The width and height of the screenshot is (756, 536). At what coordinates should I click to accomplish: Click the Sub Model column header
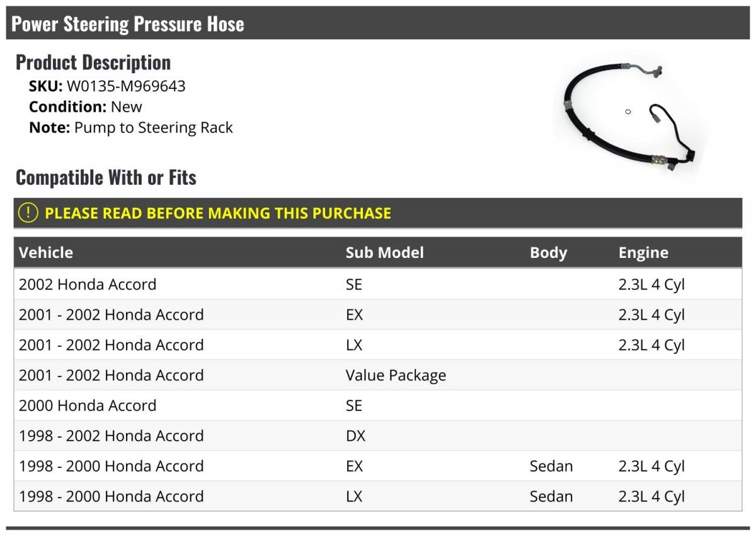pyautogui.click(x=384, y=253)
